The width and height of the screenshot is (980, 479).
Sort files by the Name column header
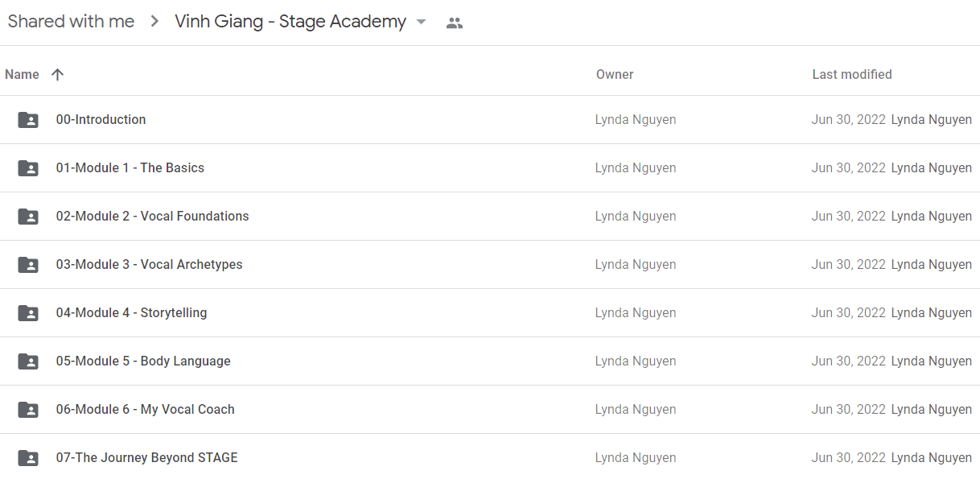tap(22, 74)
